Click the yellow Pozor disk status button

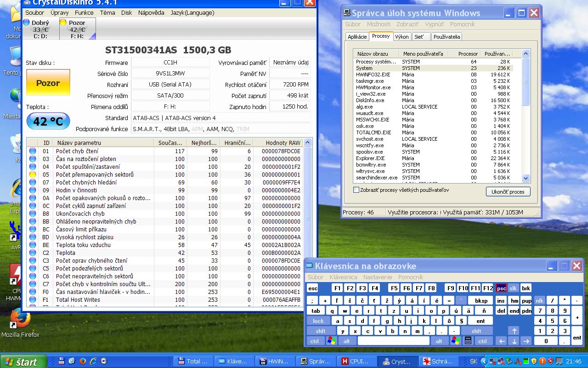(x=48, y=83)
